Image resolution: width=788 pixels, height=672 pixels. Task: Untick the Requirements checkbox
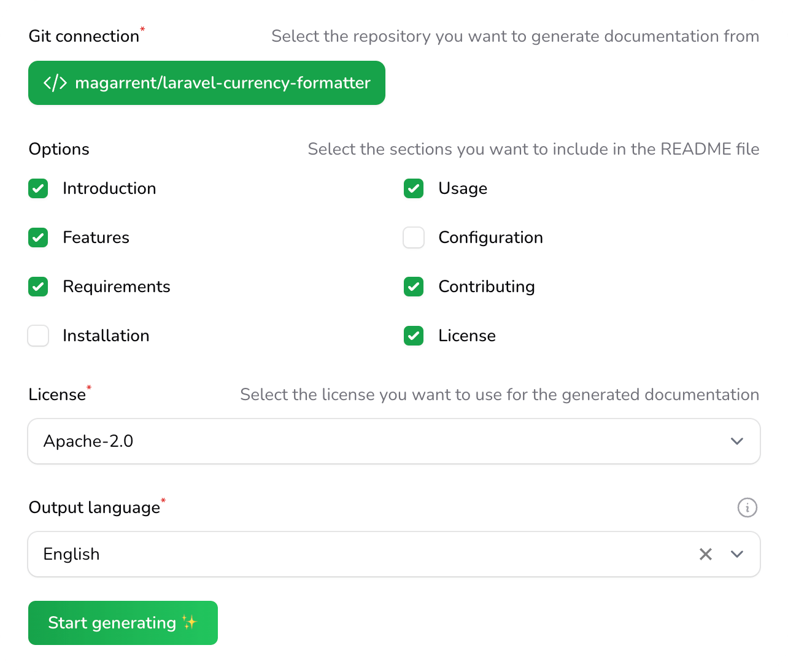[38, 287]
